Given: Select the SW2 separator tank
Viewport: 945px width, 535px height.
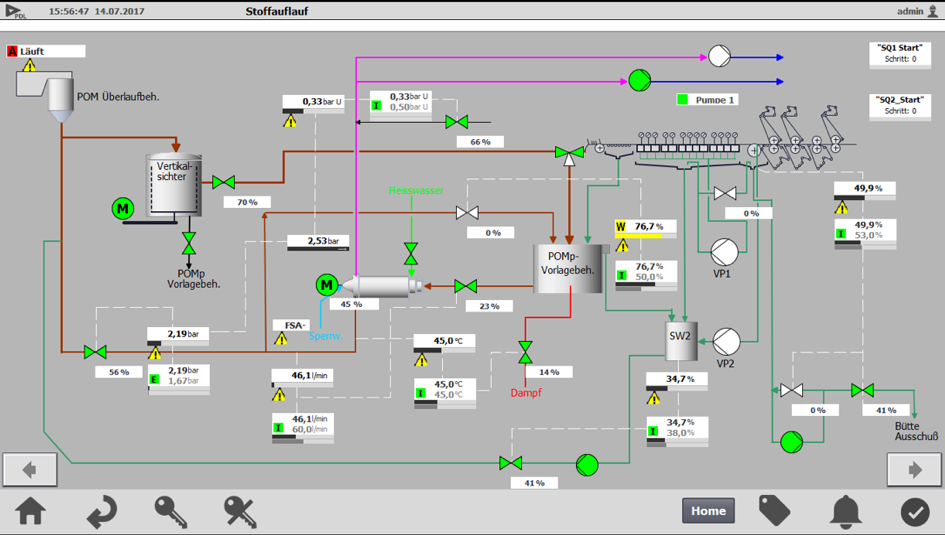Looking at the screenshot, I should [x=680, y=338].
